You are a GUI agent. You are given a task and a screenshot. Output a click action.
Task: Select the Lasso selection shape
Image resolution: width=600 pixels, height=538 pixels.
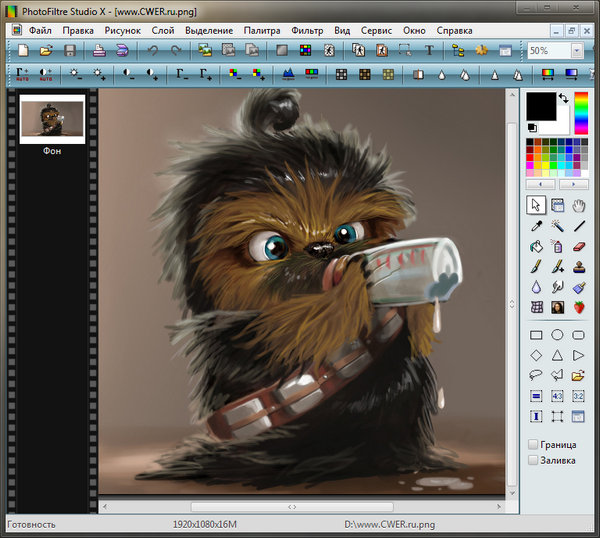[x=536, y=375]
